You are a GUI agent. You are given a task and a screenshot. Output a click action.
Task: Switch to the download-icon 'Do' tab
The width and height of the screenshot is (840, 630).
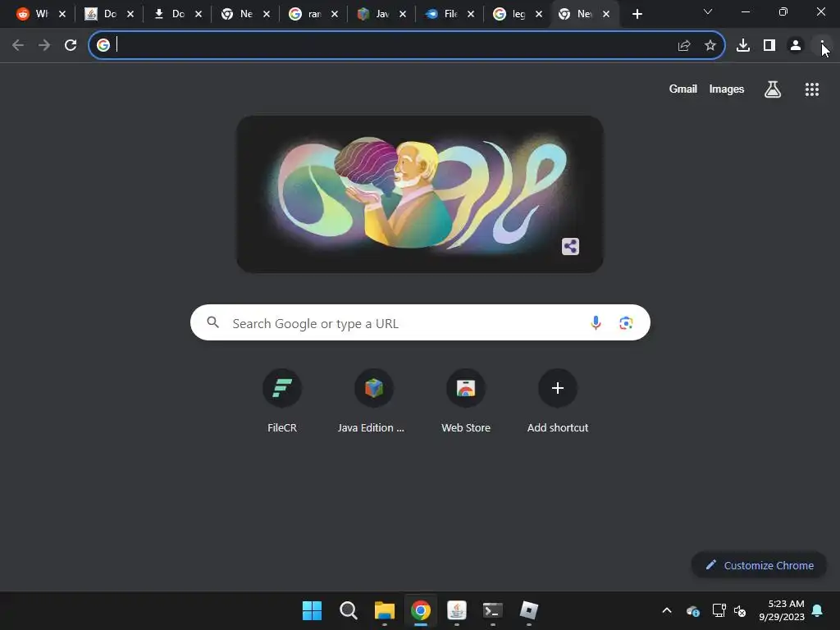tap(169, 14)
